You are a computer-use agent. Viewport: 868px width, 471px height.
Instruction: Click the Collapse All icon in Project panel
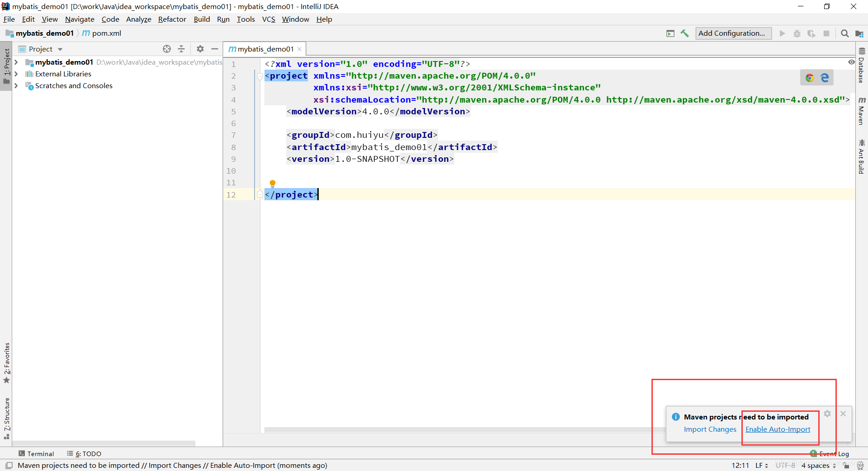(x=181, y=49)
